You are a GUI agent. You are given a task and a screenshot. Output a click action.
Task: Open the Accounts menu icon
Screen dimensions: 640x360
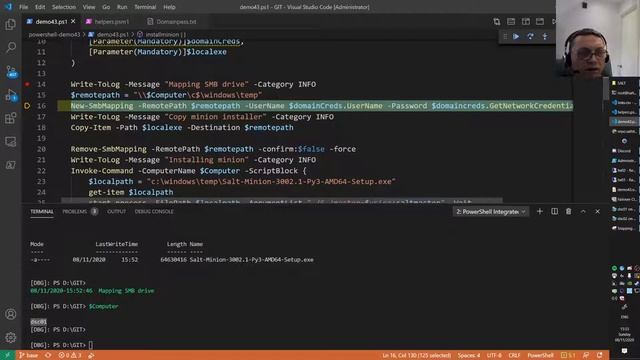[11, 314]
